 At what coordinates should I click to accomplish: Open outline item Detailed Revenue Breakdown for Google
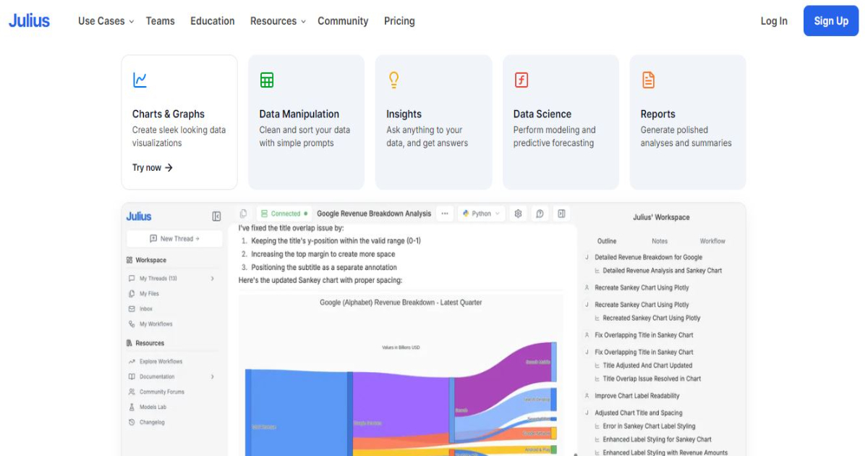click(x=648, y=258)
